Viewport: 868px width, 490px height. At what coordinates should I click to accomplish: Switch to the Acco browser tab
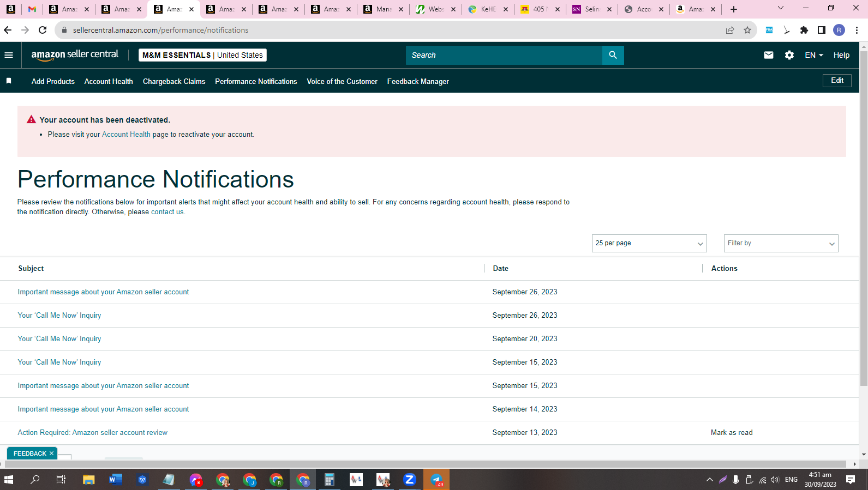[x=644, y=9]
